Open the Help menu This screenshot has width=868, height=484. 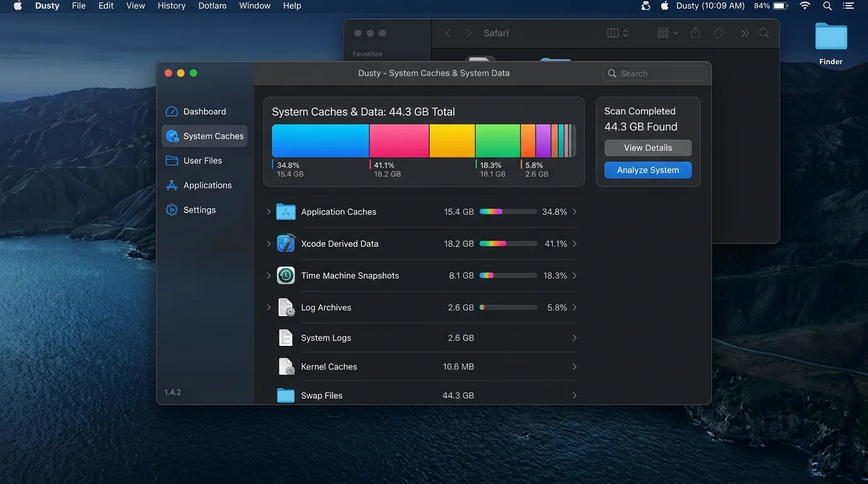292,6
